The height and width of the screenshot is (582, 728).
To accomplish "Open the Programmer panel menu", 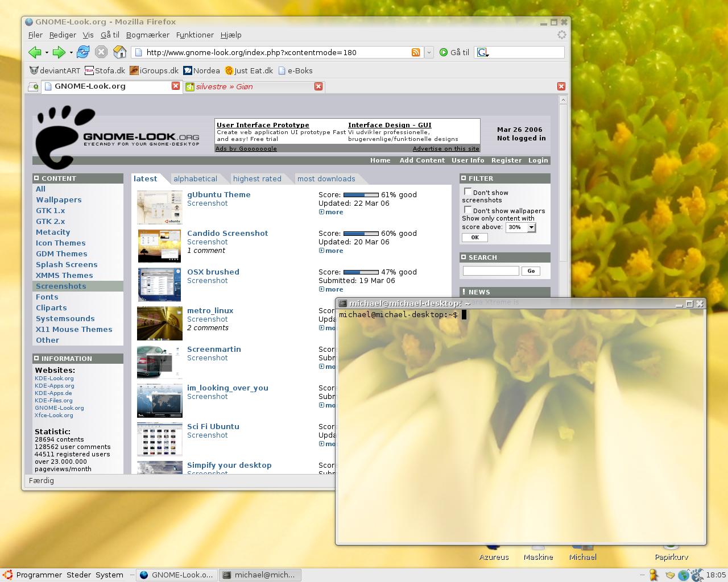I will coord(39,575).
